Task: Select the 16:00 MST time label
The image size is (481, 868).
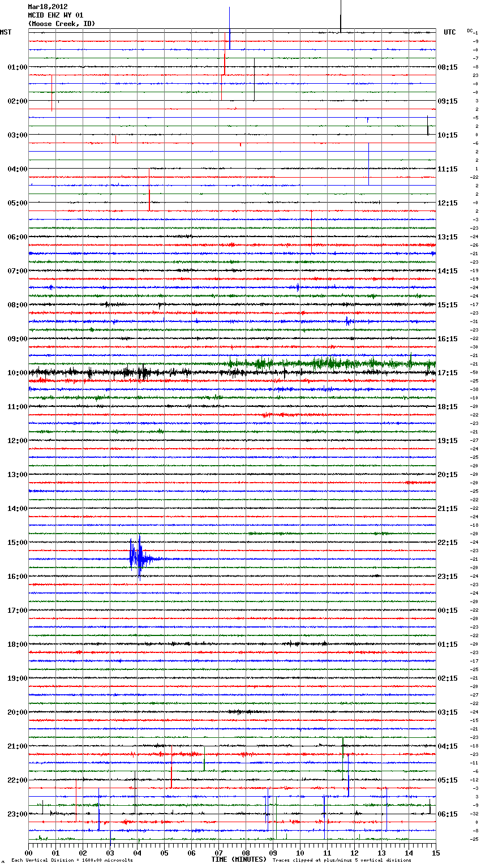Action: tap(18, 577)
